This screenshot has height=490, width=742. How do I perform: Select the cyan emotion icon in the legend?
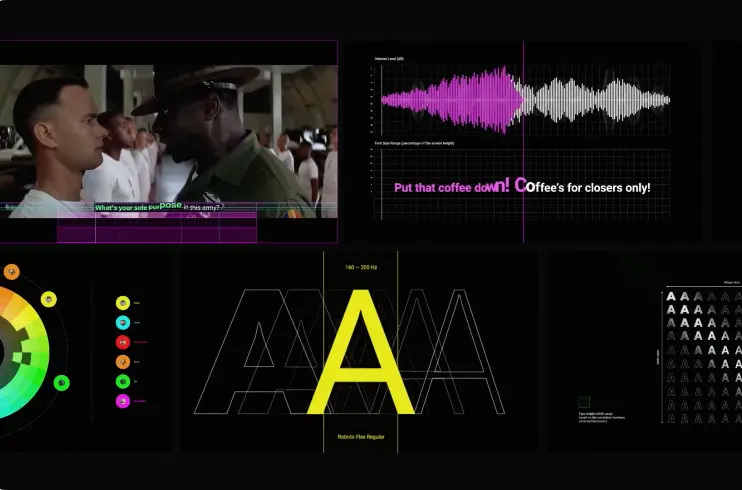(x=122, y=322)
